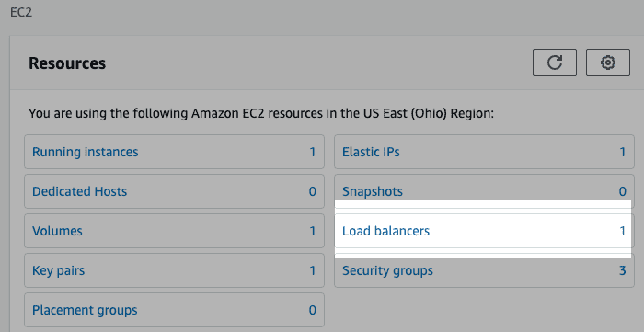Go to EC2 breadcrumb
This screenshot has height=332, width=644.
pos(21,13)
